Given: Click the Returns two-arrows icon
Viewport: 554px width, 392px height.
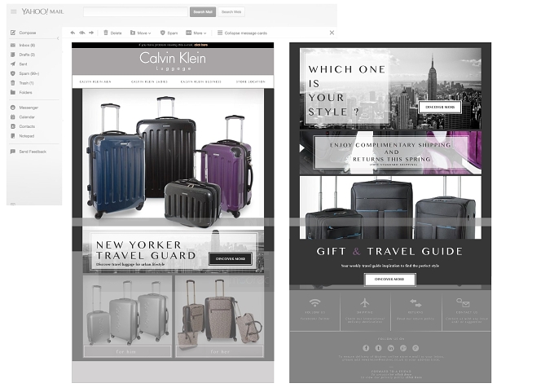Looking at the screenshot, I should 415,303.
